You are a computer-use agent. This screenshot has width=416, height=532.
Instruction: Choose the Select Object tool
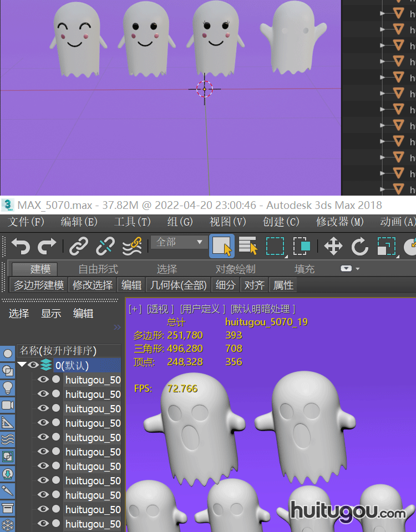pos(221,246)
